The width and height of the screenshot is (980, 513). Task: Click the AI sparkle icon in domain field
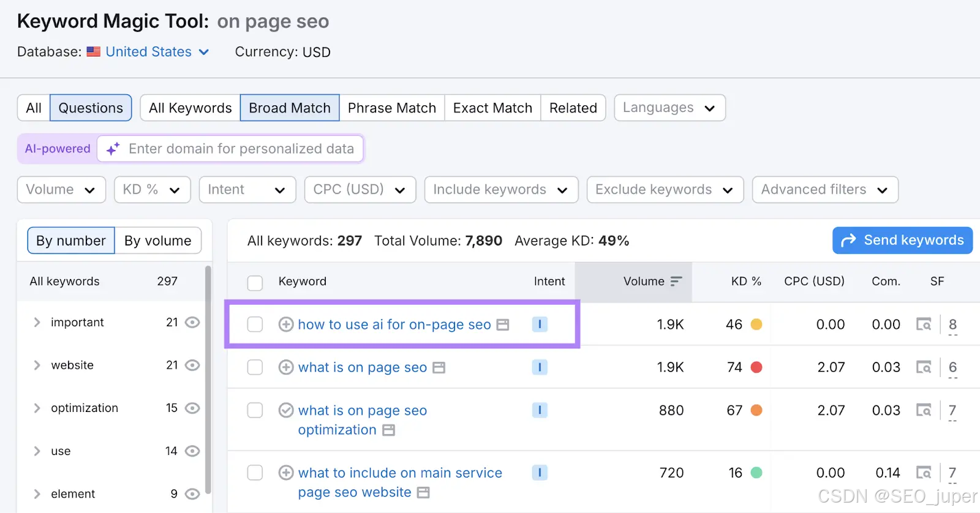113,149
